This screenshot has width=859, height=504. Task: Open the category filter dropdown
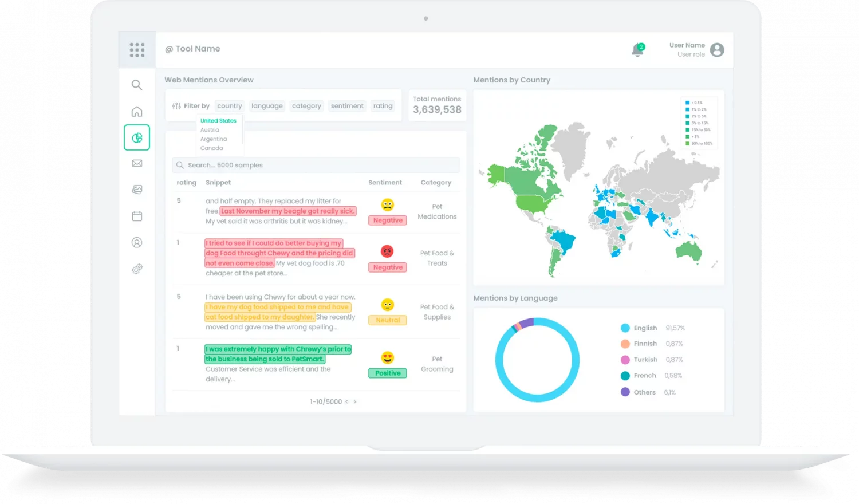[306, 106]
